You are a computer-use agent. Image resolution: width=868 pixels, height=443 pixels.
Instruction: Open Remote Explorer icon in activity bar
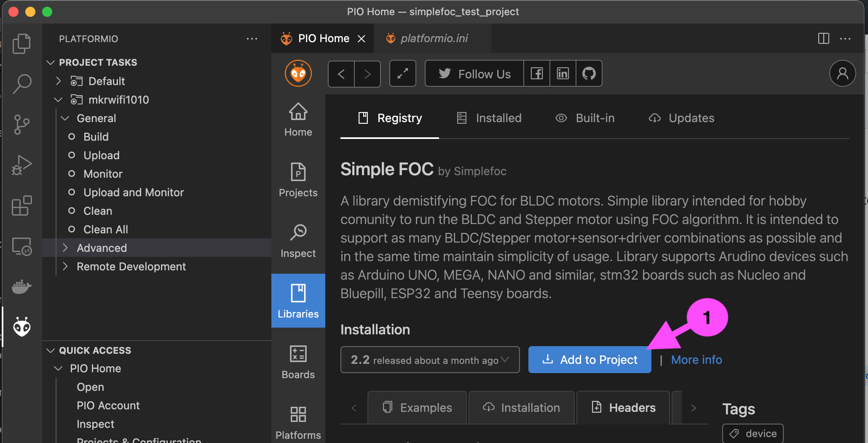click(x=21, y=246)
